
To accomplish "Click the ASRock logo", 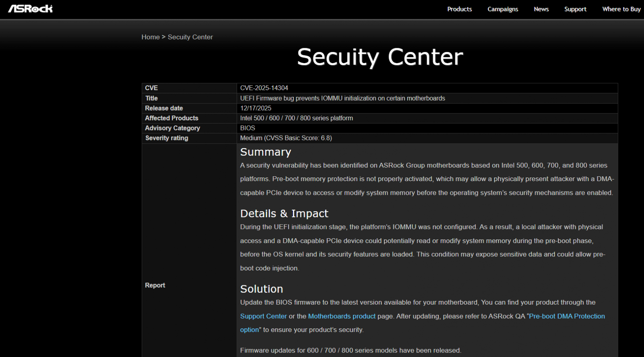I will click(30, 9).
